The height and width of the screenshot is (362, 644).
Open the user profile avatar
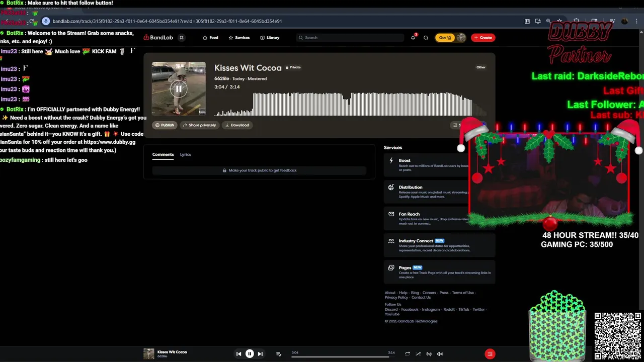click(x=461, y=38)
